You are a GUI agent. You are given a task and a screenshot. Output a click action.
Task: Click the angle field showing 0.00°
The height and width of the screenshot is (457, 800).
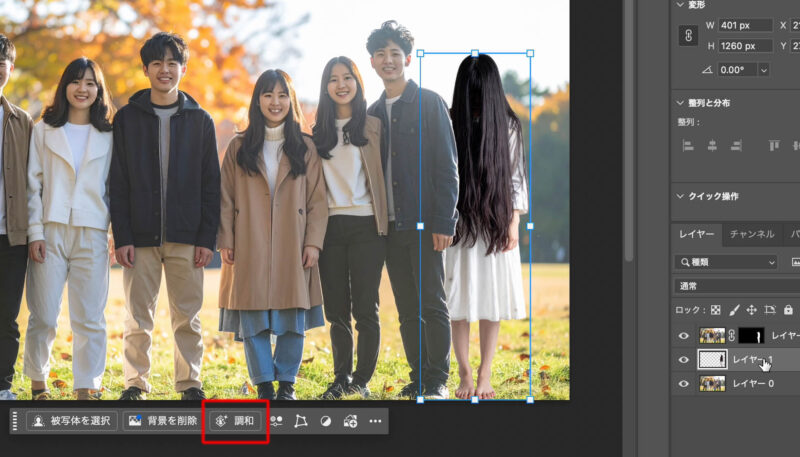tap(738, 70)
